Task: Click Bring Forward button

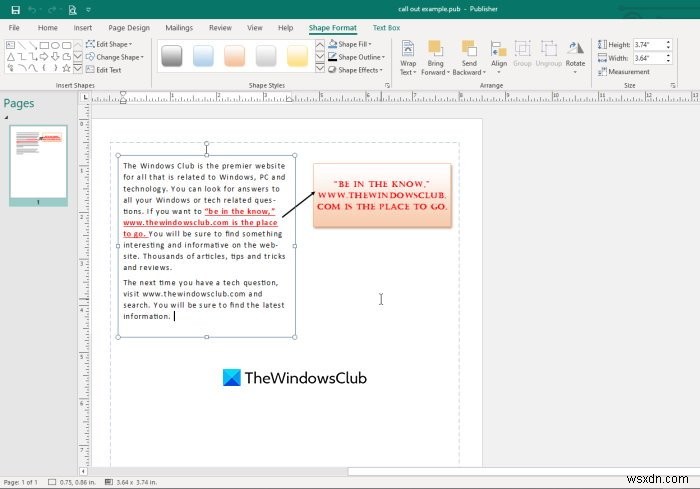Action: coord(435,58)
